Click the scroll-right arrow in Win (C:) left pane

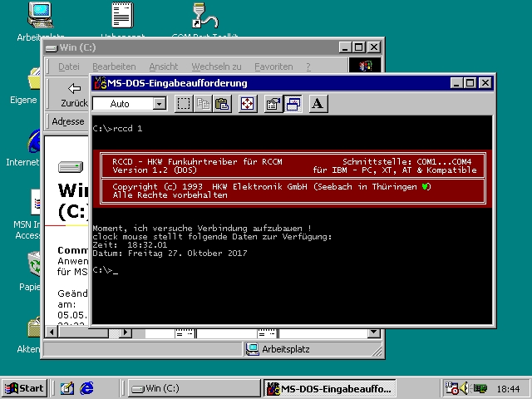pyautogui.click(x=126, y=332)
